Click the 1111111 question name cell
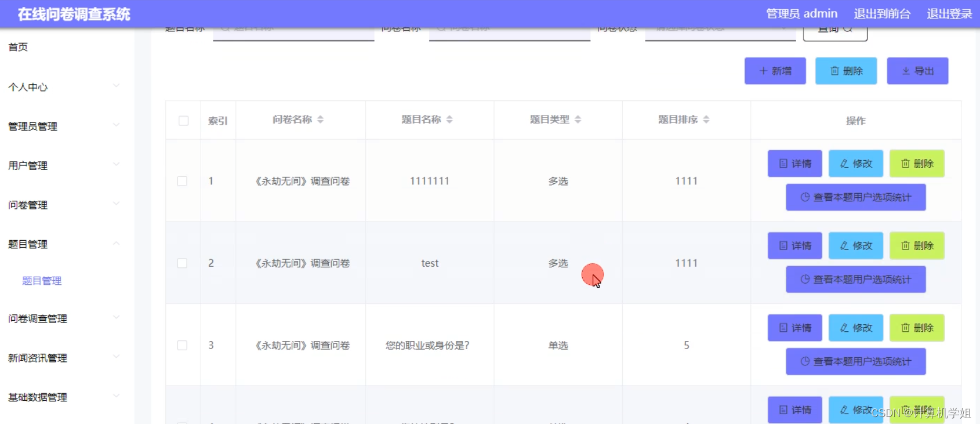The width and height of the screenshot is (980, 424). coord(430,181)
